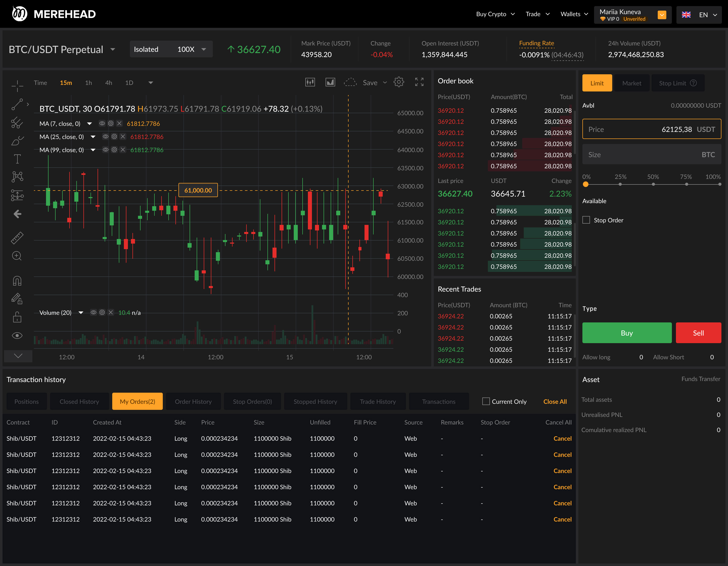The width and height of the screenshot is (728, 566).
Task: Open the Order History tab
Action: [x=193, y=402]
